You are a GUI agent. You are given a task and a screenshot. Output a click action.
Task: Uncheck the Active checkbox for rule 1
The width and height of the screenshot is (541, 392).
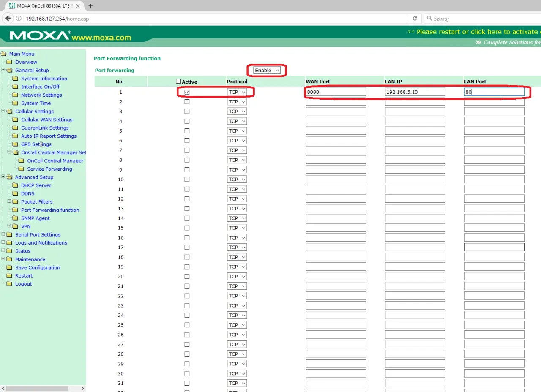click(187, 92)
